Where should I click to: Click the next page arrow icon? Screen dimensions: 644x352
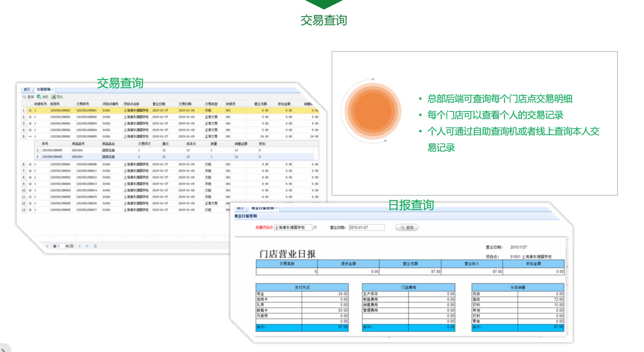click(x=80, y=246)
